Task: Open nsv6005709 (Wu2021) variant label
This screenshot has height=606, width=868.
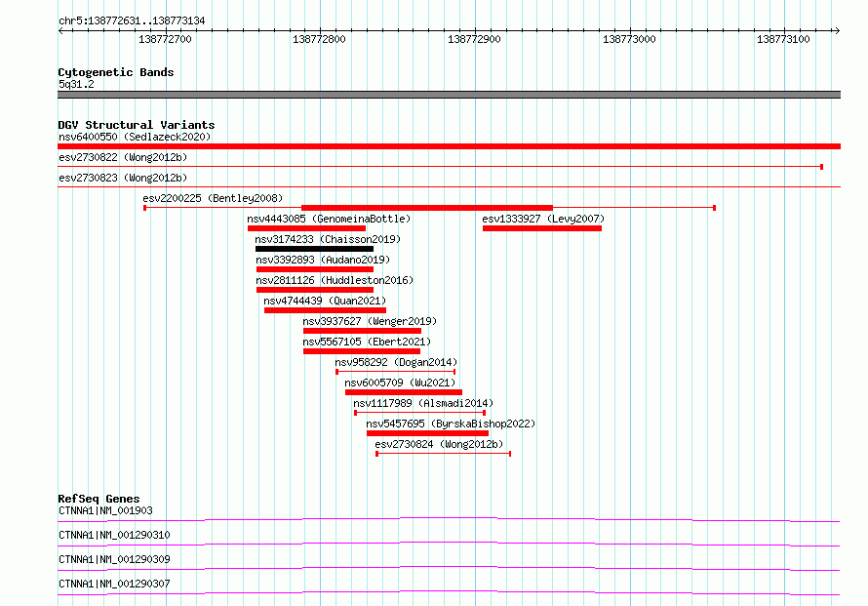Action: (400, 383)
